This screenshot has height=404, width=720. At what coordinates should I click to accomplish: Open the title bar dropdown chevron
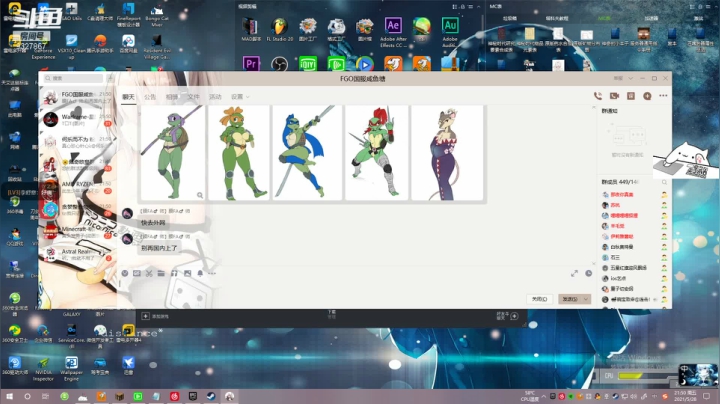tap(630, 79)
